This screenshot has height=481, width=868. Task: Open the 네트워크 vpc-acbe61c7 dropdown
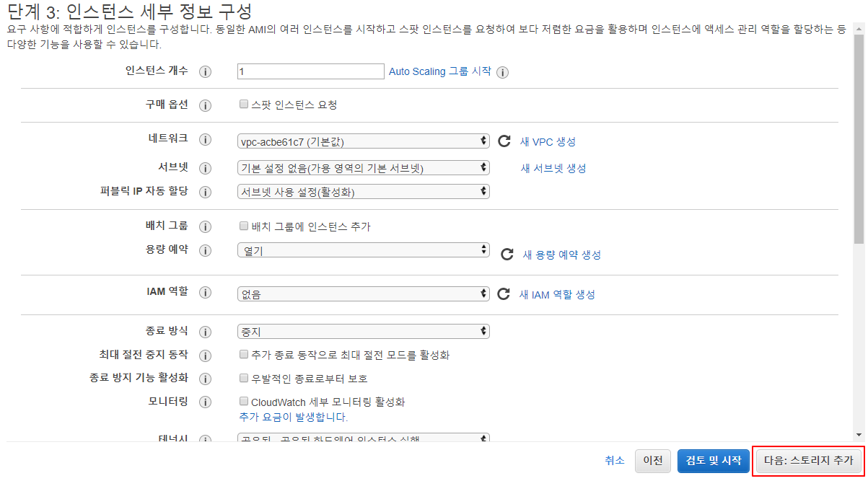coord(364,141)
